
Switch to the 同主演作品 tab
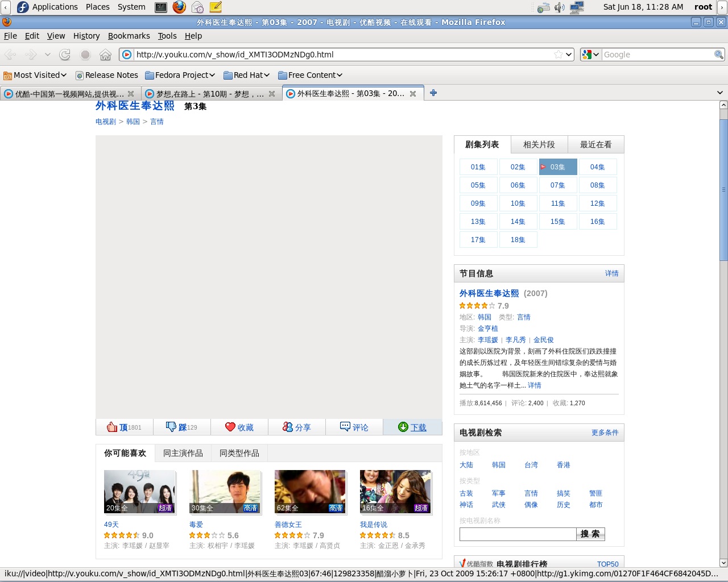tap(183, 454)
